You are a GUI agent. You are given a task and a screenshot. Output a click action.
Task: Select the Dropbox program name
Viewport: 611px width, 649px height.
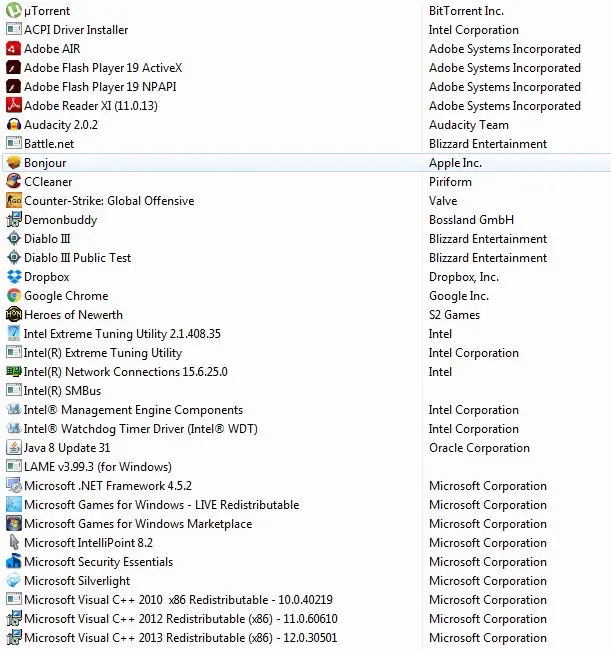[x=47, y=277]
